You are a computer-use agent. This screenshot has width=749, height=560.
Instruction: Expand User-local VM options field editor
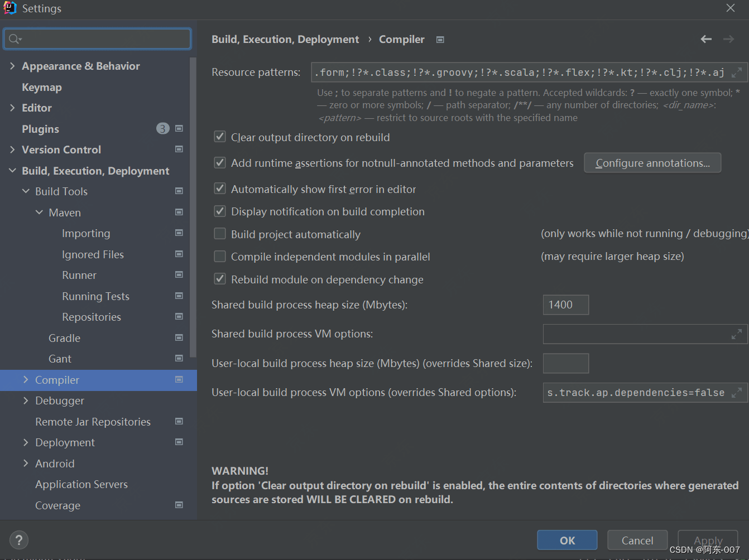click(737, 393)
